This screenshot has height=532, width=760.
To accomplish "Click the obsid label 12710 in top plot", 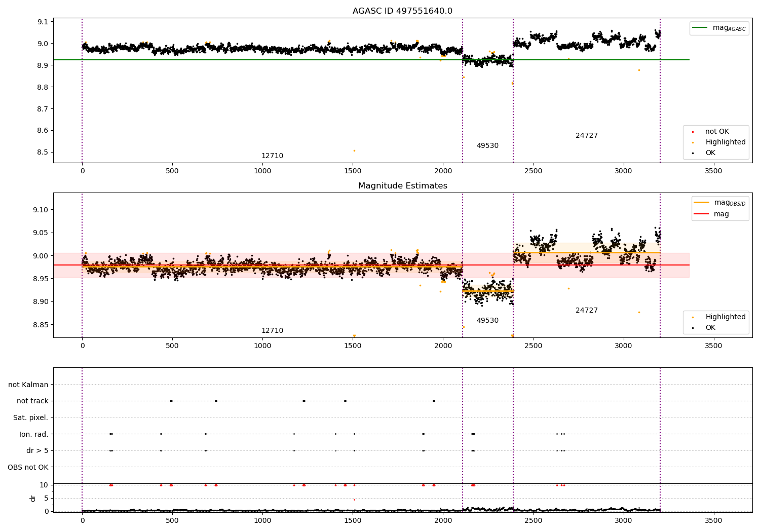I will tap(272, 156).
